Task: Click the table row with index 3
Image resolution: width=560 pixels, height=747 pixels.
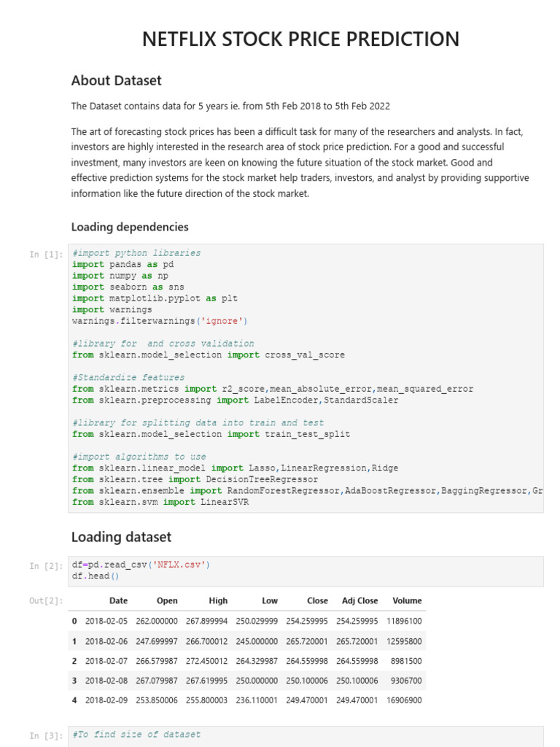Action: [247, 681]
